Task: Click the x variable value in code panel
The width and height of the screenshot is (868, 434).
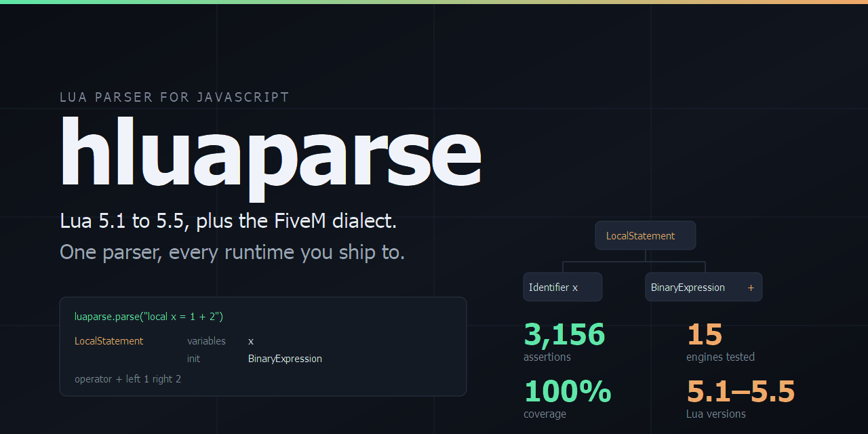Action: [x=251, y=341]
